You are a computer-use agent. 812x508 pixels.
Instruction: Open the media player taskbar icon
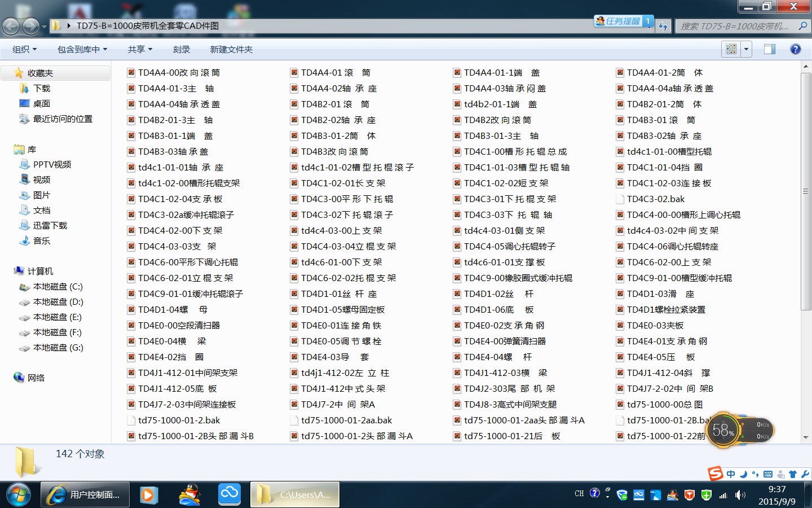[x=148, y=495]
